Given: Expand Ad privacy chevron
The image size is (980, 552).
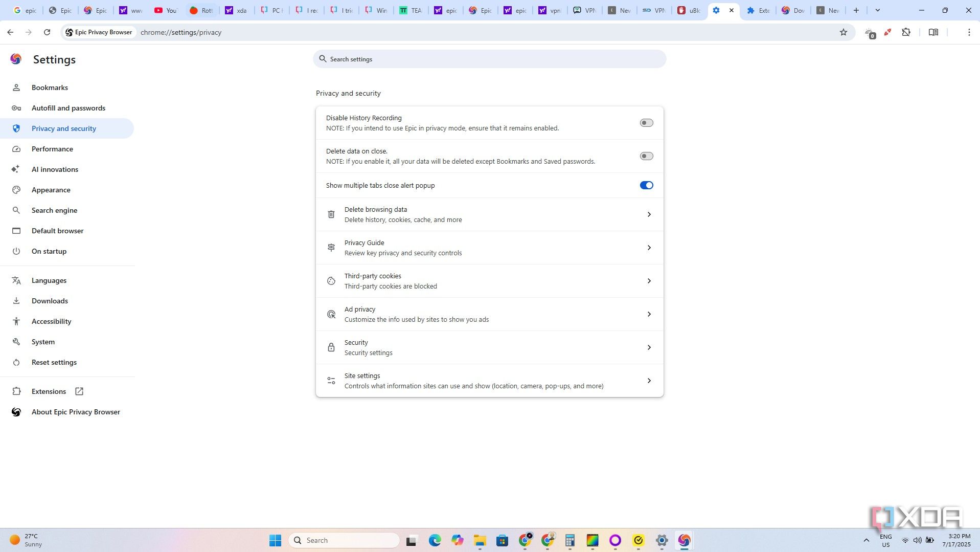Looking at the screenshot, I should click(649, 314).
